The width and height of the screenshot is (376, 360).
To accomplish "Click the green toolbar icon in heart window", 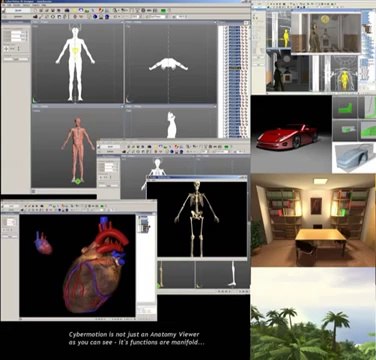I will (102, 207).
